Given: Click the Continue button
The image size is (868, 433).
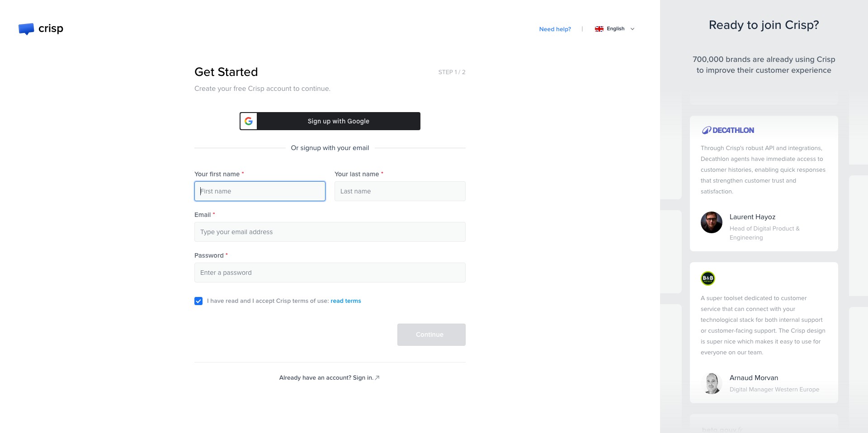Looking at the screenshot, I should click(431, 334).
